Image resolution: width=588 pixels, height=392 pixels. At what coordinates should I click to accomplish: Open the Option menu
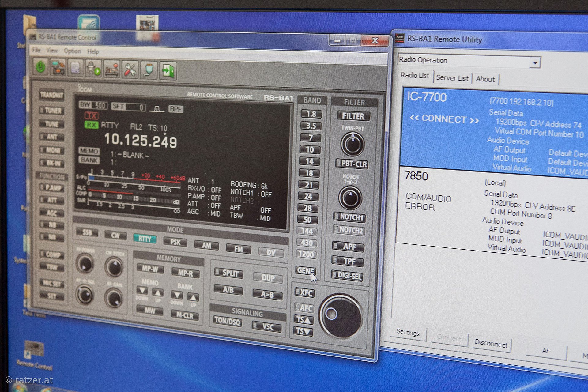click(x=72, y=51)
